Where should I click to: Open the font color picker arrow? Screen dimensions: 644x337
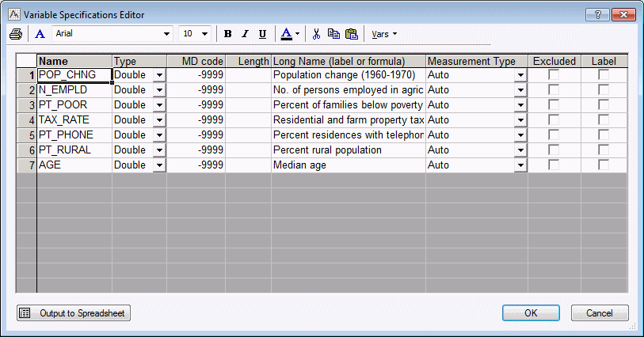(297, 34)
